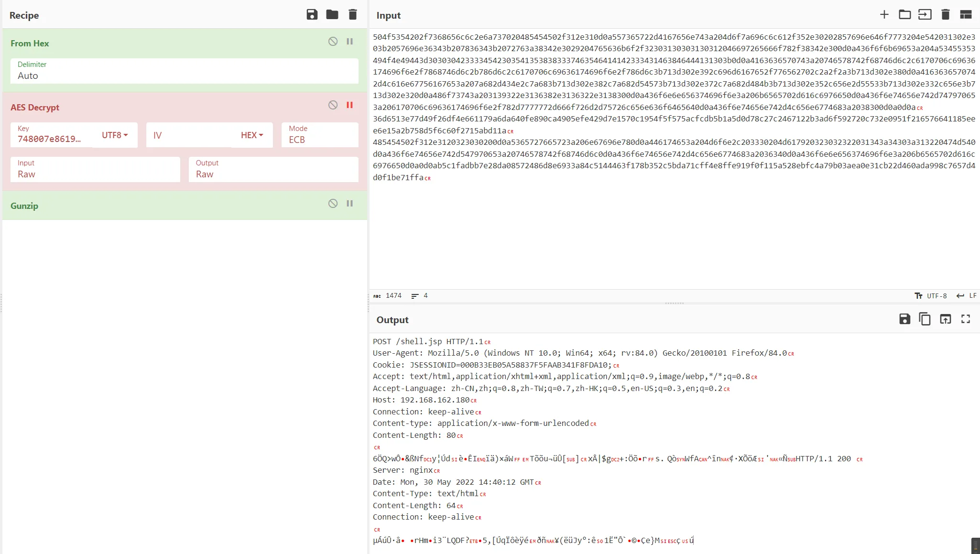The height and width of the screenshot is (554, 980).
Task: Open the Key format UTF8 dropdown
Action: tap(115, 135)
